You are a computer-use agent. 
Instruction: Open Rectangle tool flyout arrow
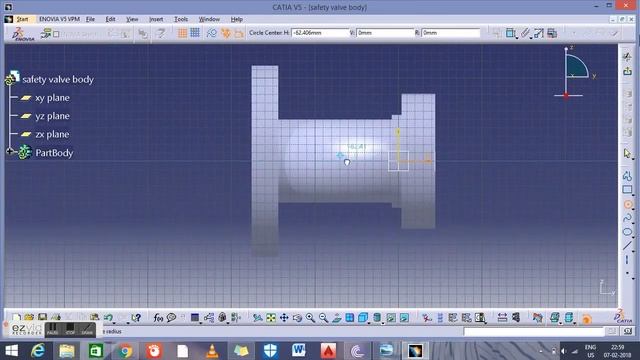coord(633,195)
